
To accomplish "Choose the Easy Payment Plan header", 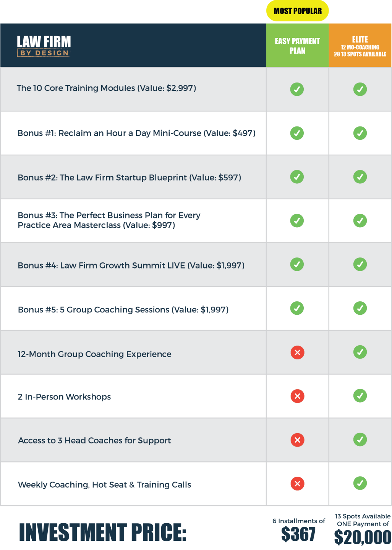I will coord(297,46).
